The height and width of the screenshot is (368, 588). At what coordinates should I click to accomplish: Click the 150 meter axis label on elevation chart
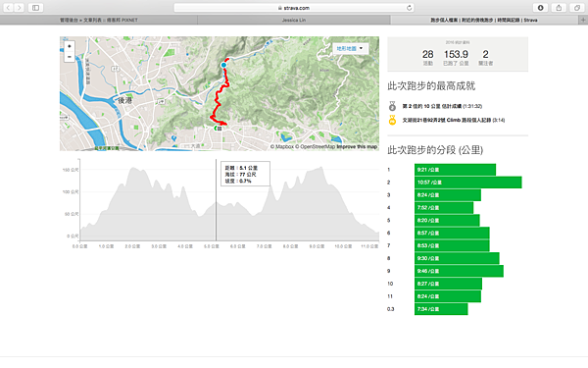[71, 170]
